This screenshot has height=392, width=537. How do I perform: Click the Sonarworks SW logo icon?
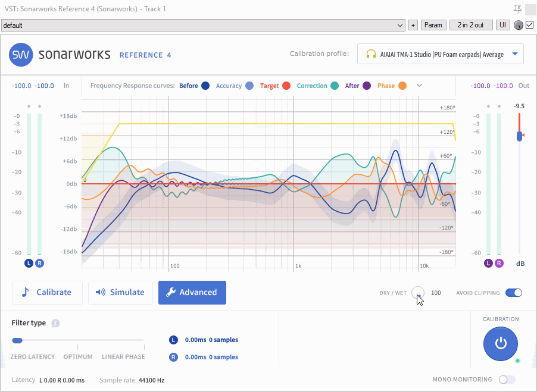(21, 55)
